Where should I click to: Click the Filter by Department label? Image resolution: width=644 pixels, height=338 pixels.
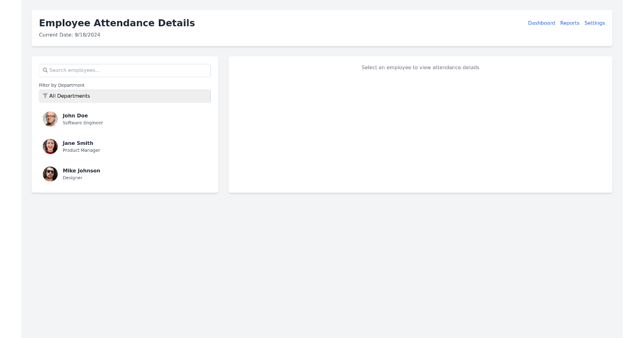pyautogui.click(x=62, y=85)
